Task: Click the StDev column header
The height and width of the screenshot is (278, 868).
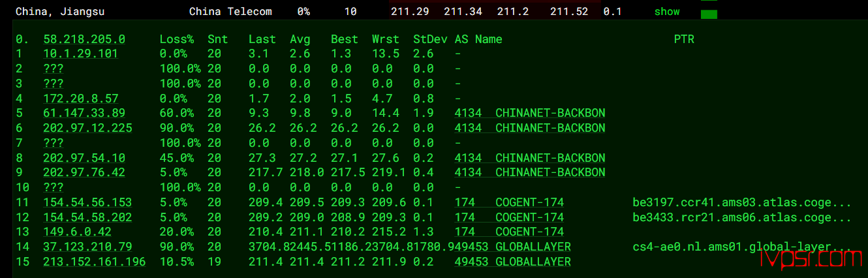Action: pyautogui.click(x=430, y=39)
